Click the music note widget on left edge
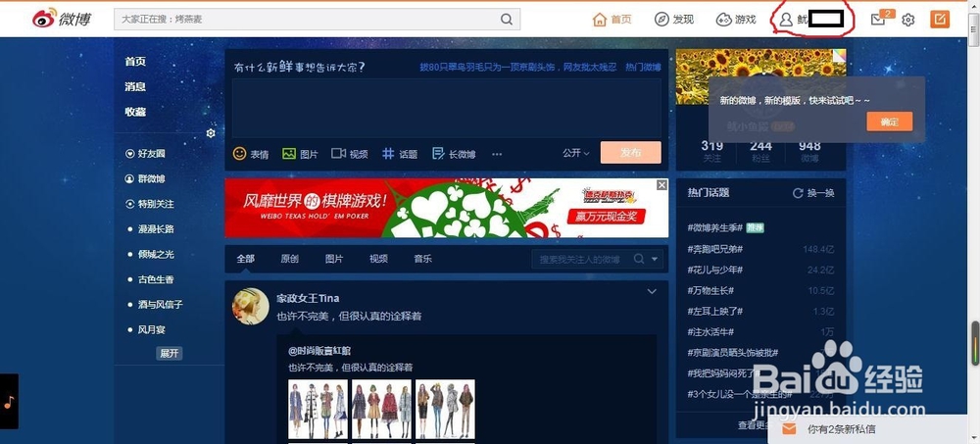The height and width of the screenshot is (444, 980). (9, 402)
